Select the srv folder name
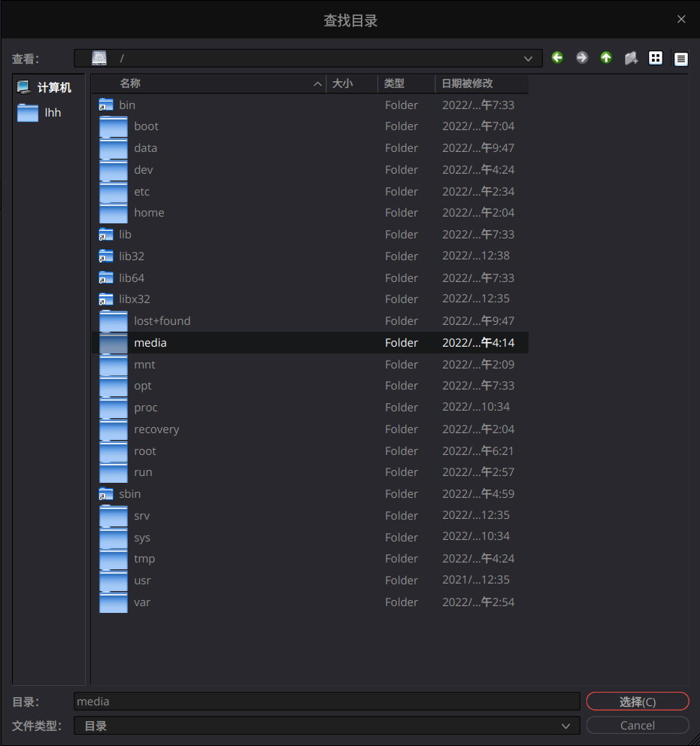The image size is (700, 746). point(141,516)
